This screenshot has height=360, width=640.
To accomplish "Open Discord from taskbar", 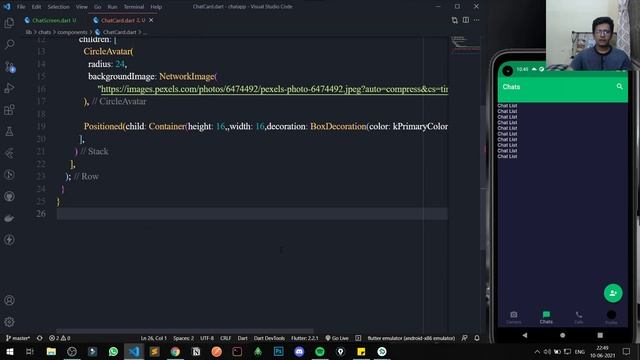I will tap(299, 351).
